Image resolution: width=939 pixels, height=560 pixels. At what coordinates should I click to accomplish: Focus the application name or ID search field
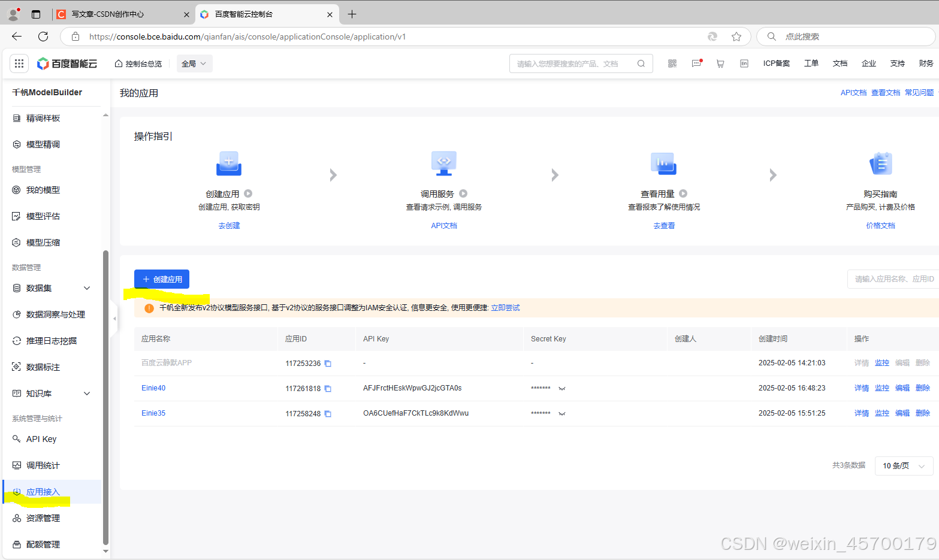pyautogui.click(x=893, y=279)
